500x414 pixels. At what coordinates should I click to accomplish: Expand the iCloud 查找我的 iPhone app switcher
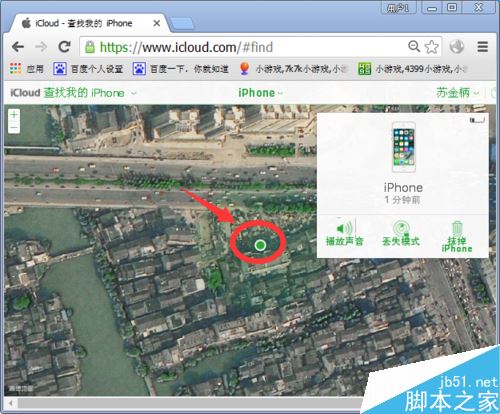click(x=73, y=93)
